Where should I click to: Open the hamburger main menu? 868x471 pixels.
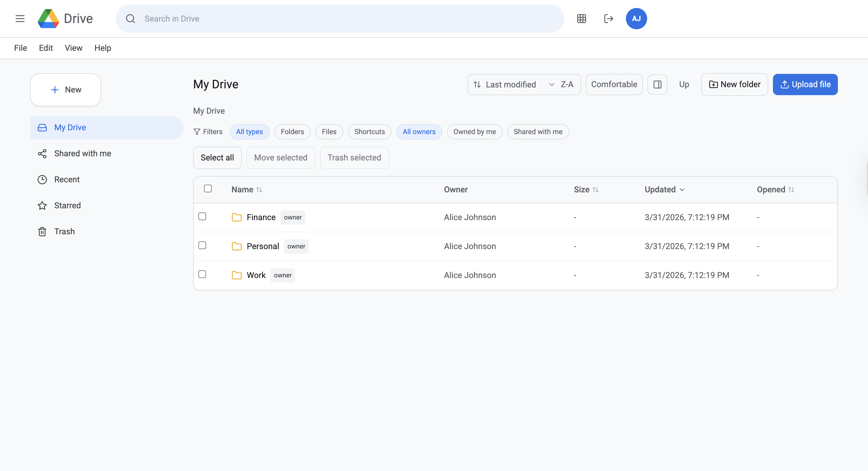(20, 19)
